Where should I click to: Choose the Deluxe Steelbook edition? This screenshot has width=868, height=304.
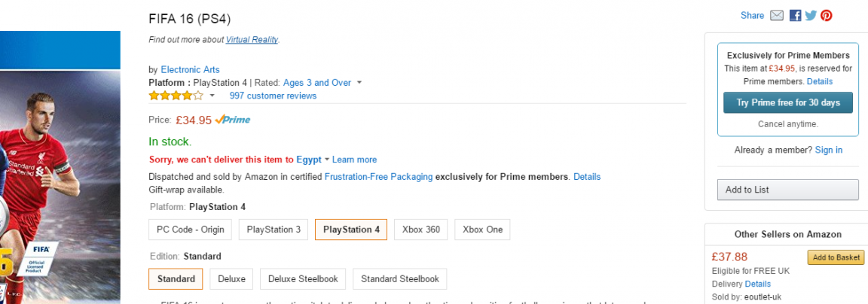[303, 279]
